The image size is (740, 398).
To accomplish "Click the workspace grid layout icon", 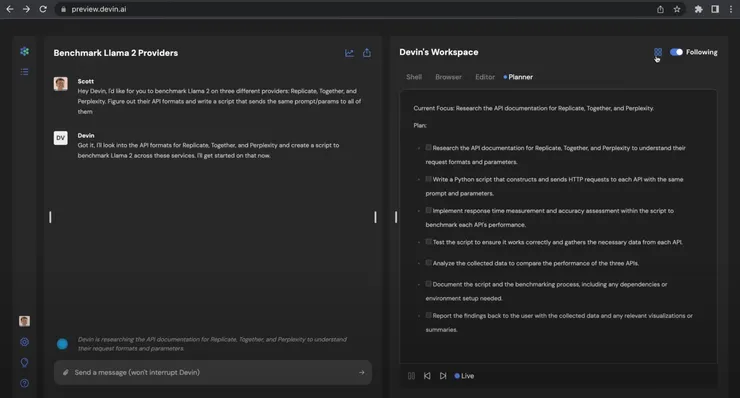I will [657, 52].
